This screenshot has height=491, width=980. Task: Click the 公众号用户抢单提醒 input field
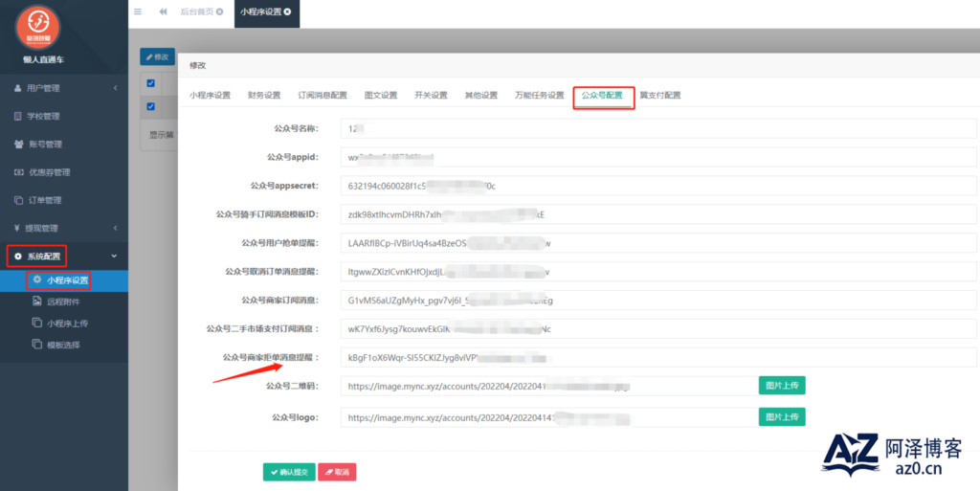pos(658,243)
